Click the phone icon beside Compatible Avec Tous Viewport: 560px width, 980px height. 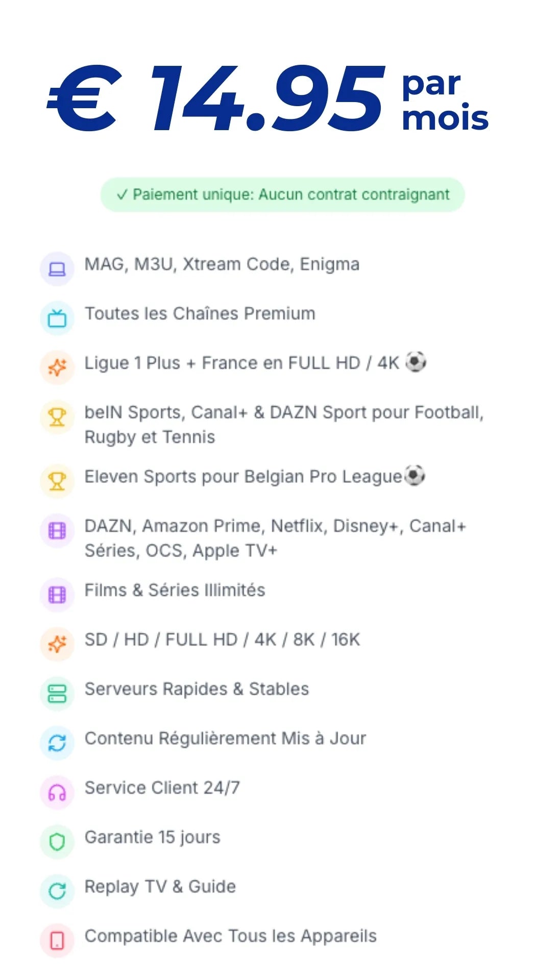pyautogui.click(x=57, y=940)
